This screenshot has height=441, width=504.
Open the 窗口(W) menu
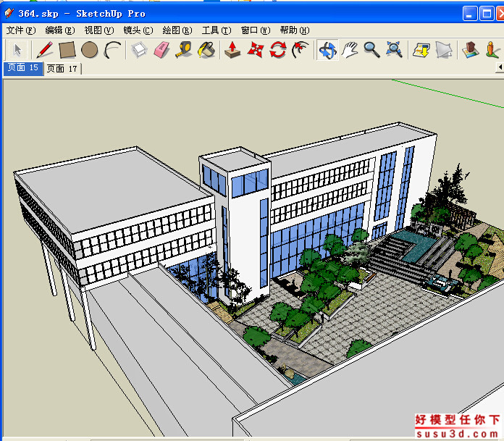256,30
